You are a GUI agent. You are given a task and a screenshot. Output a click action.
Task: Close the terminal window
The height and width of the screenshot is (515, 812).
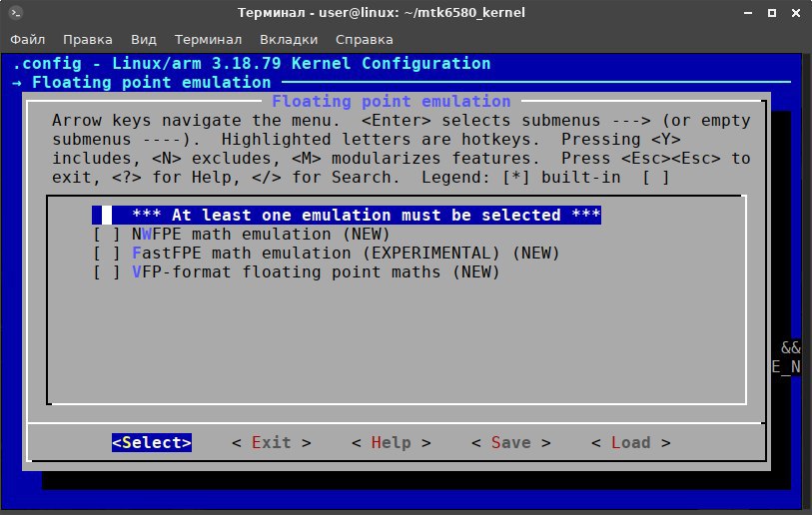[x=796, y=13]
